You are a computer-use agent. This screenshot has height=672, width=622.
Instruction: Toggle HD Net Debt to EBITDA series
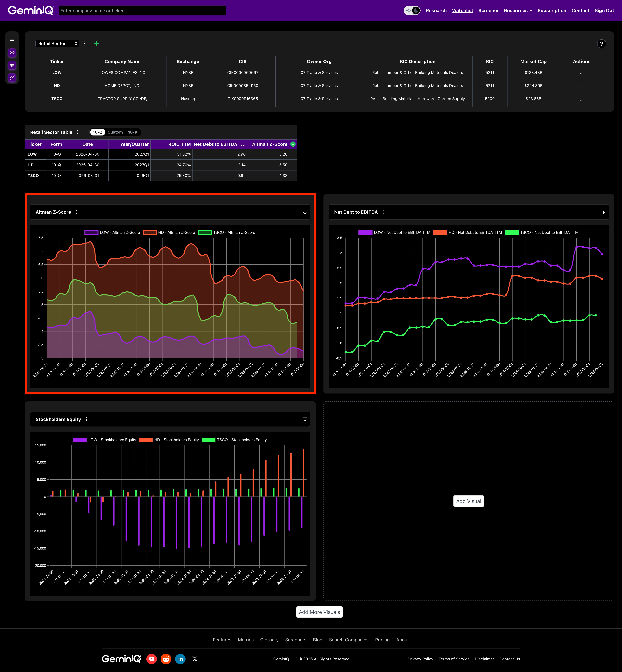(x=468, y=233)
